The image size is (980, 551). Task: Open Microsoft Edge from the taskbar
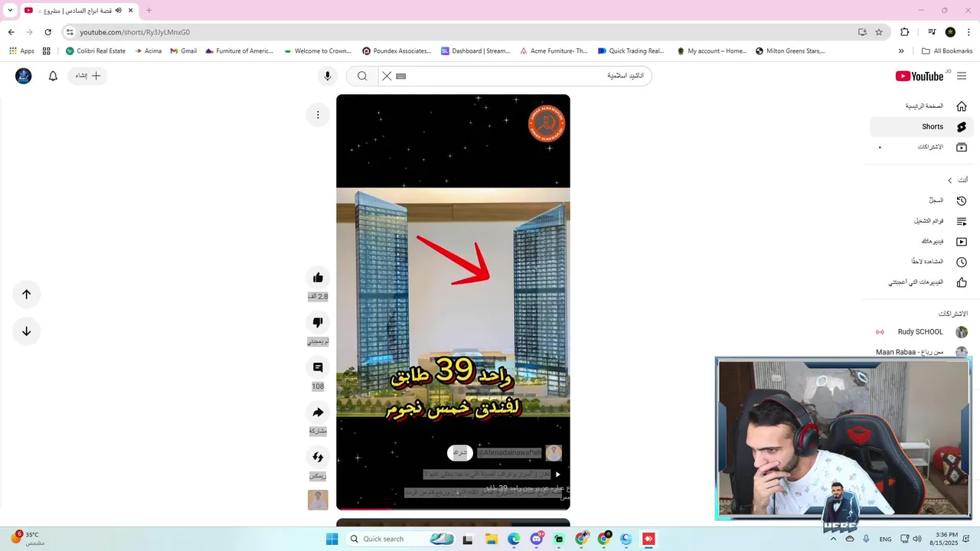coord(514,539)
